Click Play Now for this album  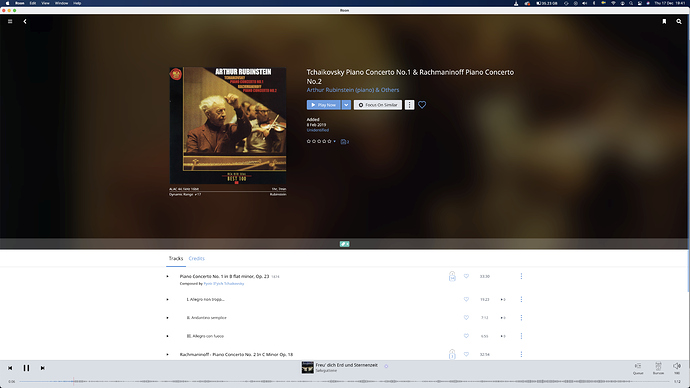pos(323,105)
